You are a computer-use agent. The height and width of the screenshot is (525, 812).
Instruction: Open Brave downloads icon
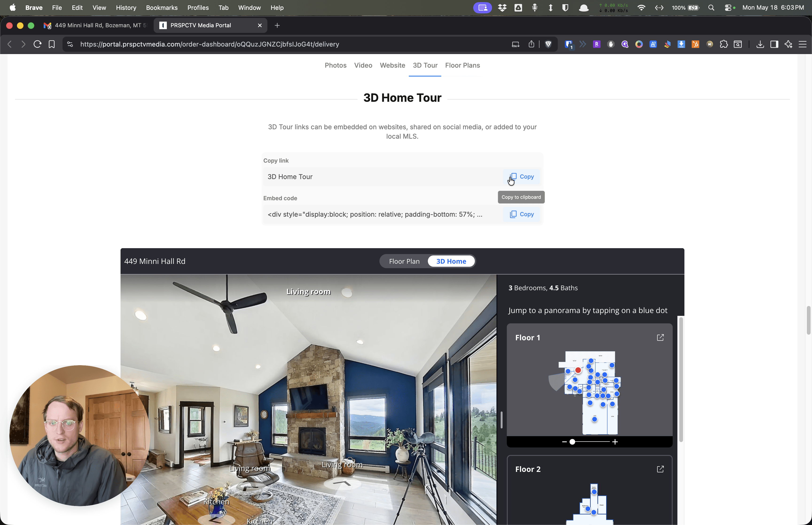(760, 44)
